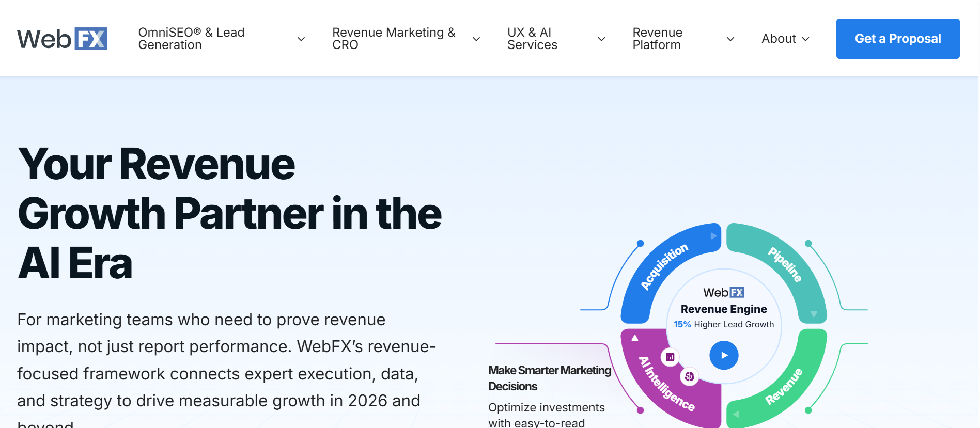Open the UX & AI Services menu

[532, 39]
